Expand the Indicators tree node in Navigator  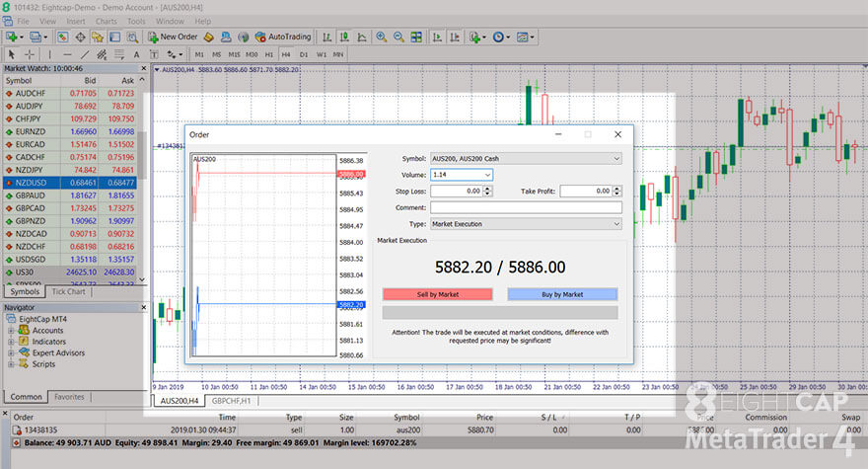click(x=11, y=342)
